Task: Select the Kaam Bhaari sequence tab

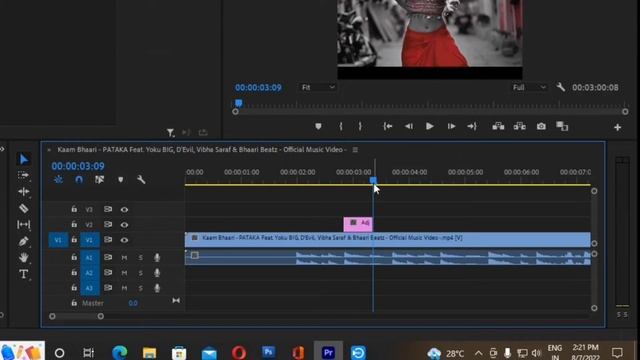Action: [x=201, y=150]
